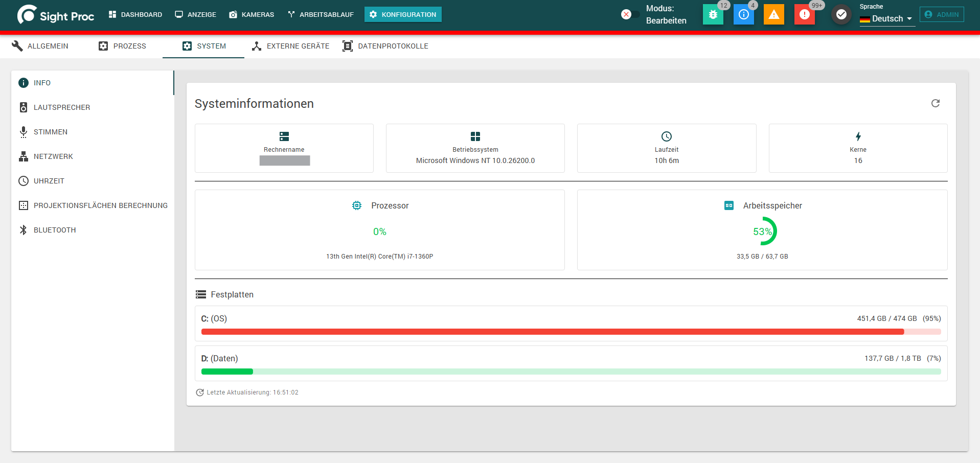Click the 13th Gen Intel(R) Core(TM) i7-1360P text

pos(380,257)
